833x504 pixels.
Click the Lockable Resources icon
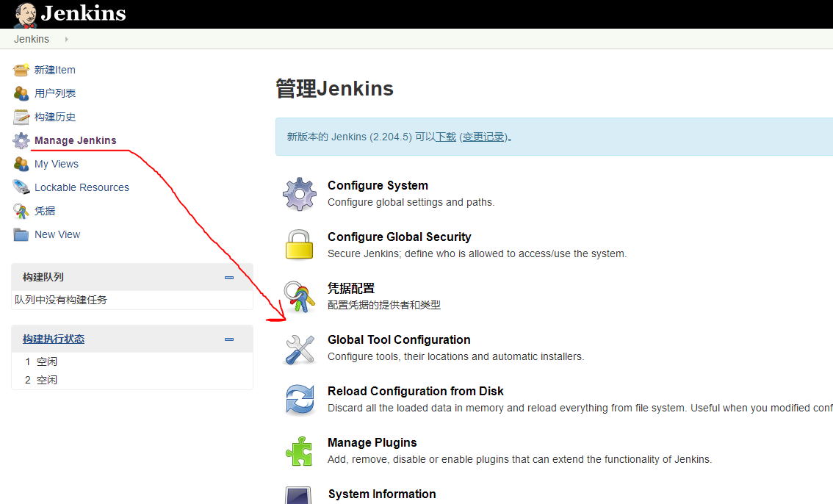click(21, 187)
